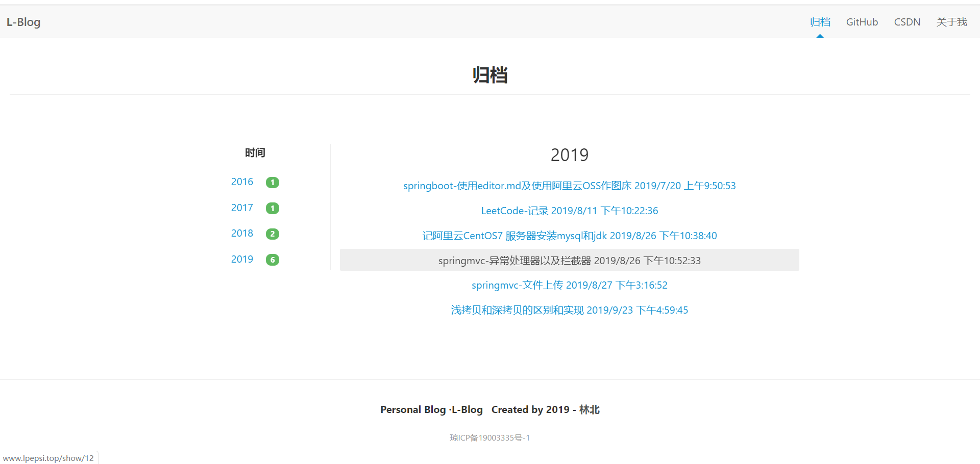Viewport: 980px width, 464px height.
Task: Click the badge showing 2 beside 2018
Action: pos(273,234)
